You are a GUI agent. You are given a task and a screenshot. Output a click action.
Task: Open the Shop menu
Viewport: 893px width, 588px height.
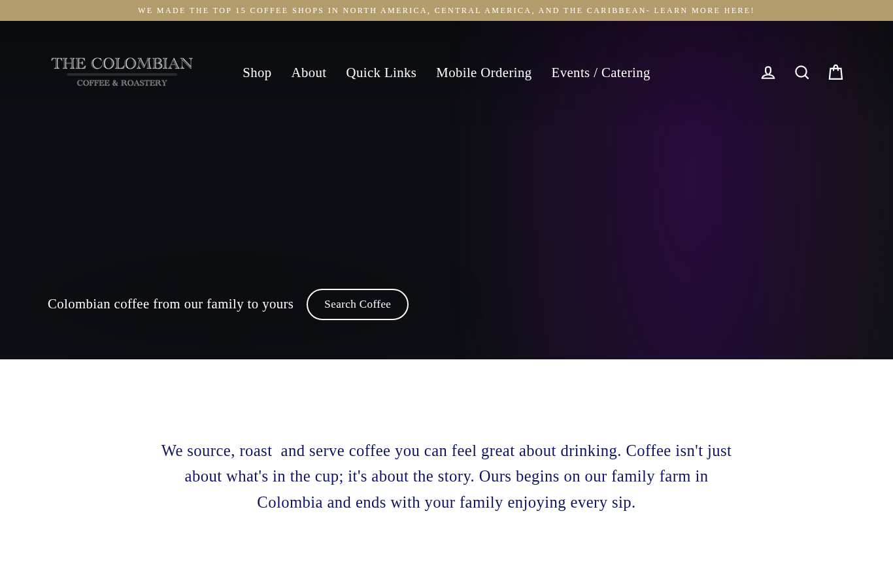tap(257, 73)
